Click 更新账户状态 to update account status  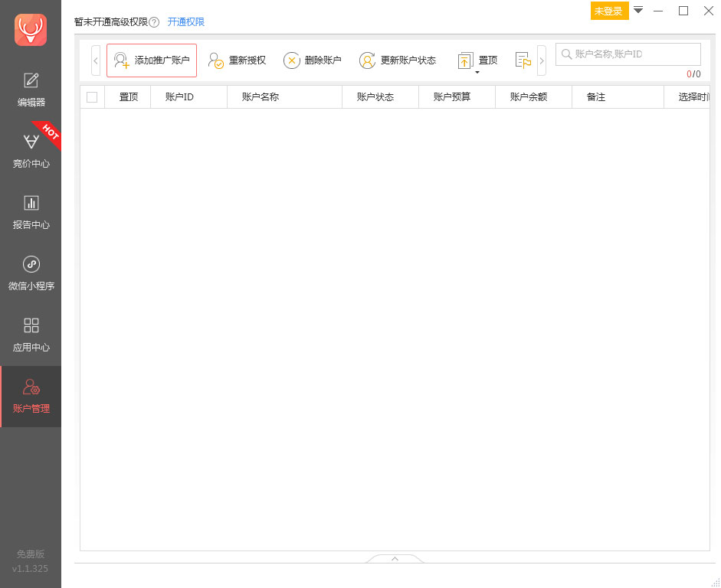point(398,60)
